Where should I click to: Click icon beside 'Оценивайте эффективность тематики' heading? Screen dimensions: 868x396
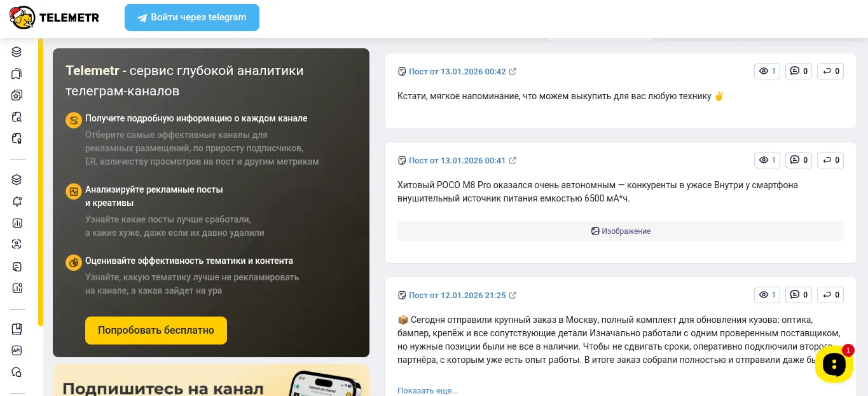pos(74,263)
